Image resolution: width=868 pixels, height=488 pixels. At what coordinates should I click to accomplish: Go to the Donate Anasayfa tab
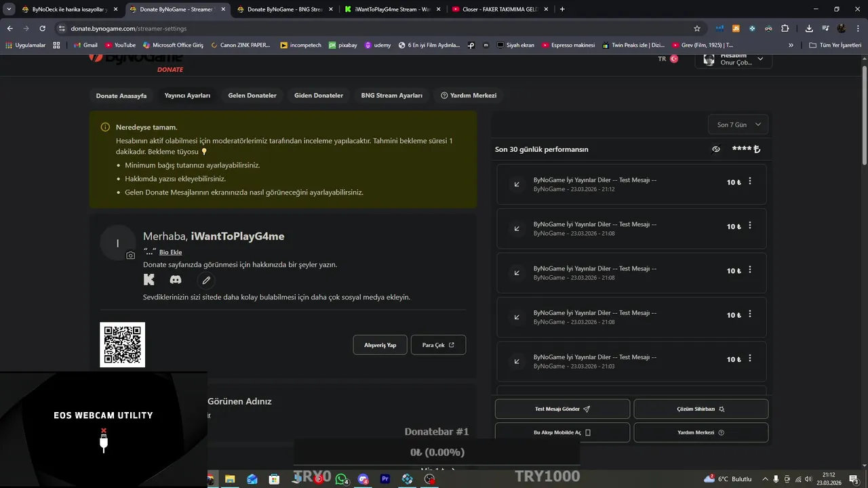pos(121,96)
